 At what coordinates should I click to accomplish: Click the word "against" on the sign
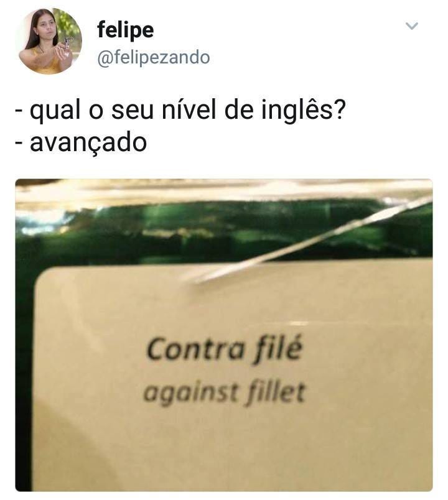pos(190,393)
